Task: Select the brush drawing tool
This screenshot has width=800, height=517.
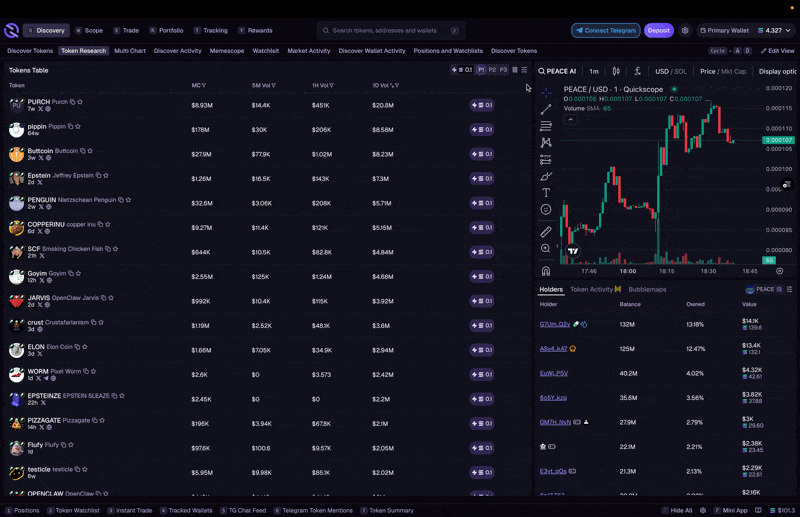Action: (x=546, y=177)
